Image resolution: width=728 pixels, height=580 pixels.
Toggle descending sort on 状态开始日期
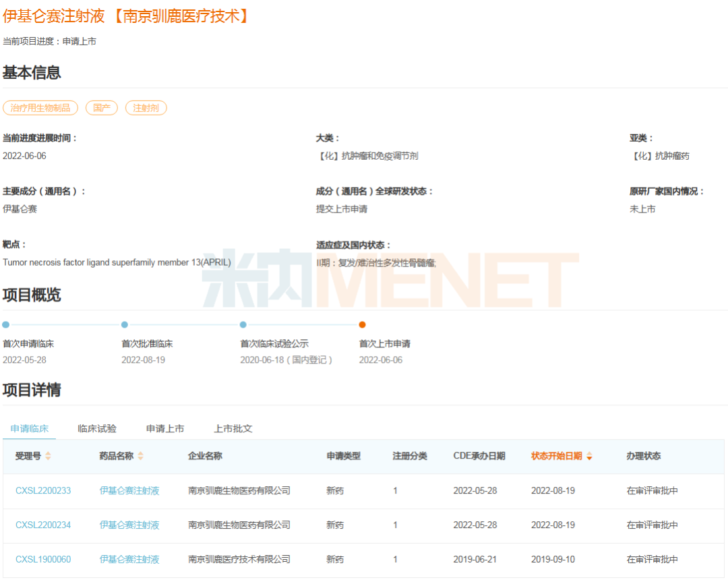tap(589, 456)
